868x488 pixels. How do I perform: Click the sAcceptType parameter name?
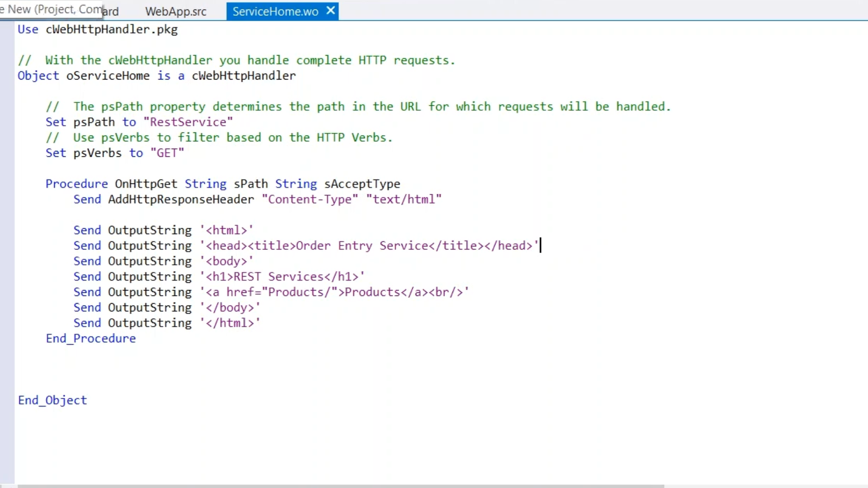click(362, 184)
